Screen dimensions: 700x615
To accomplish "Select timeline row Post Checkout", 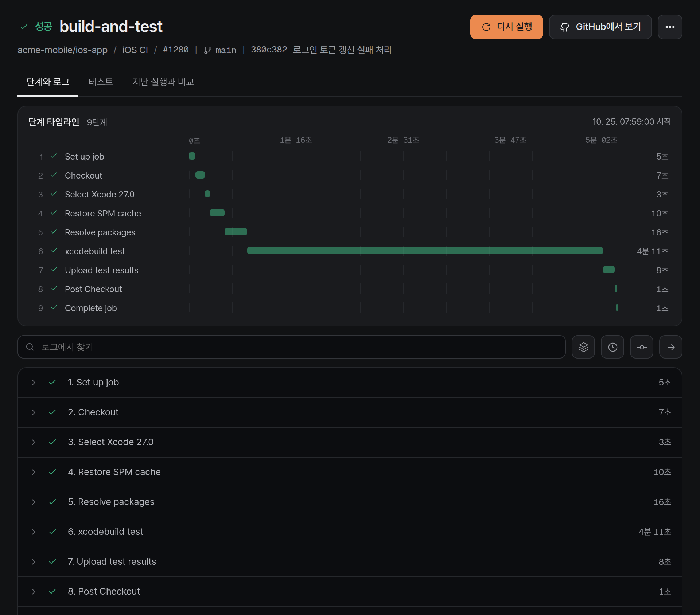I will [x=350, y=289].
